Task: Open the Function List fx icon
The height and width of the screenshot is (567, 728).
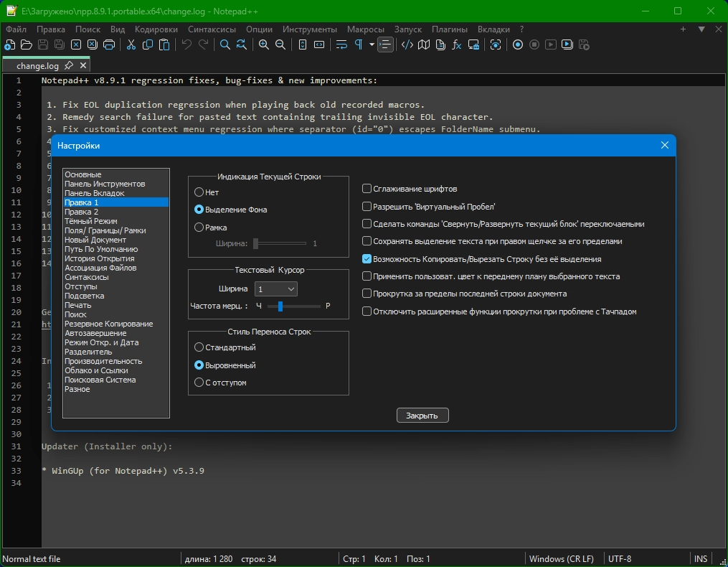Action: [456, 44]
